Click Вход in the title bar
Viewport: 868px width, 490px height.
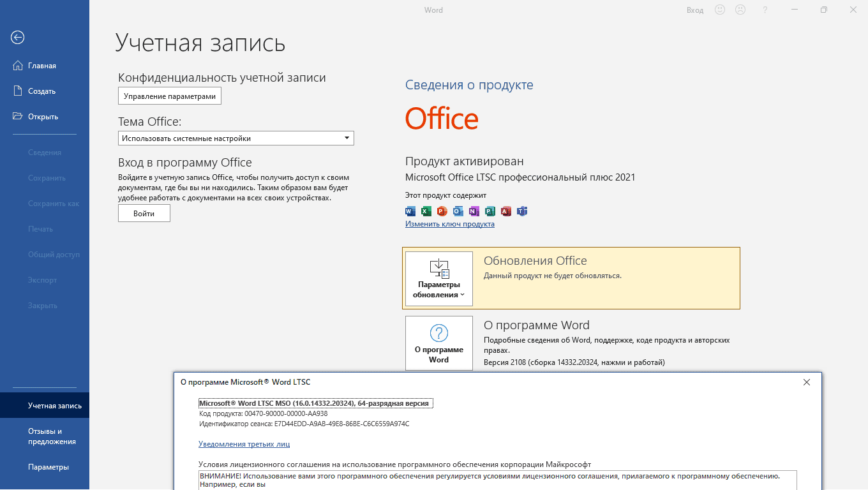tap(695, 10)
